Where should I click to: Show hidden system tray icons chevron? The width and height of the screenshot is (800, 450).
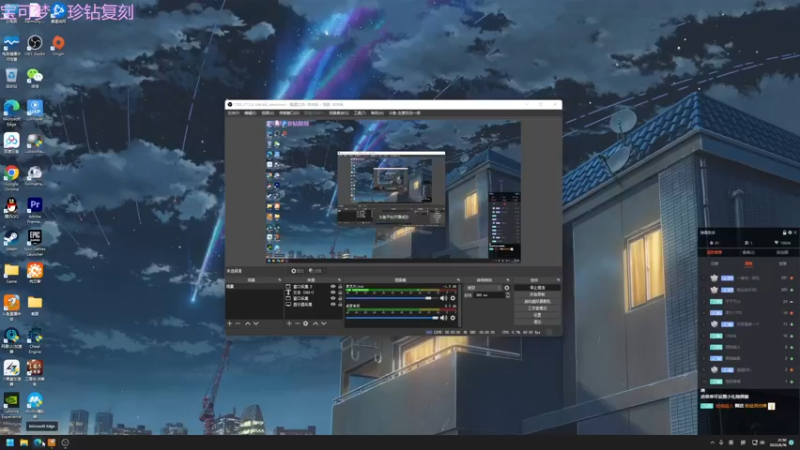point(712,442)
